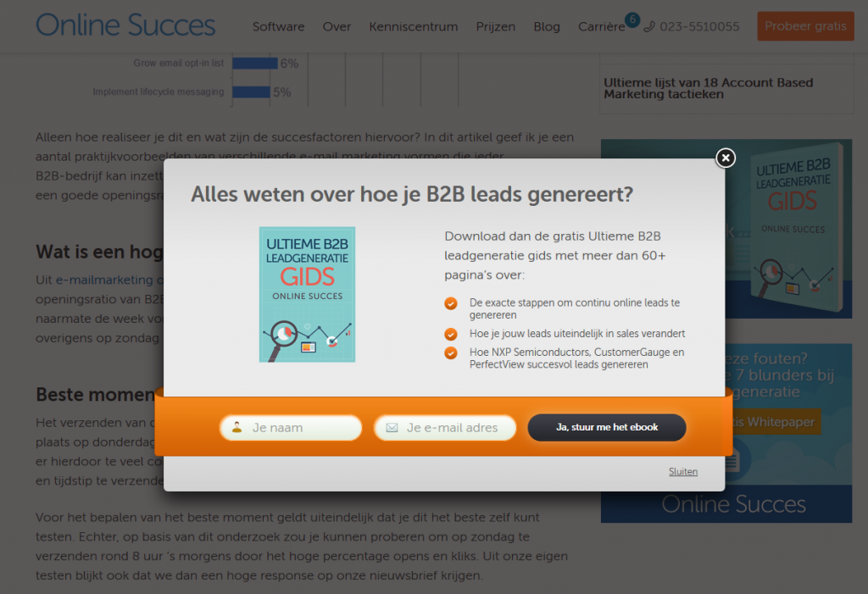The width and height of the screenshot is (868, 594).
Task: Click the Sluiten link
Action: pyautogui.click(x=683, y=472)
